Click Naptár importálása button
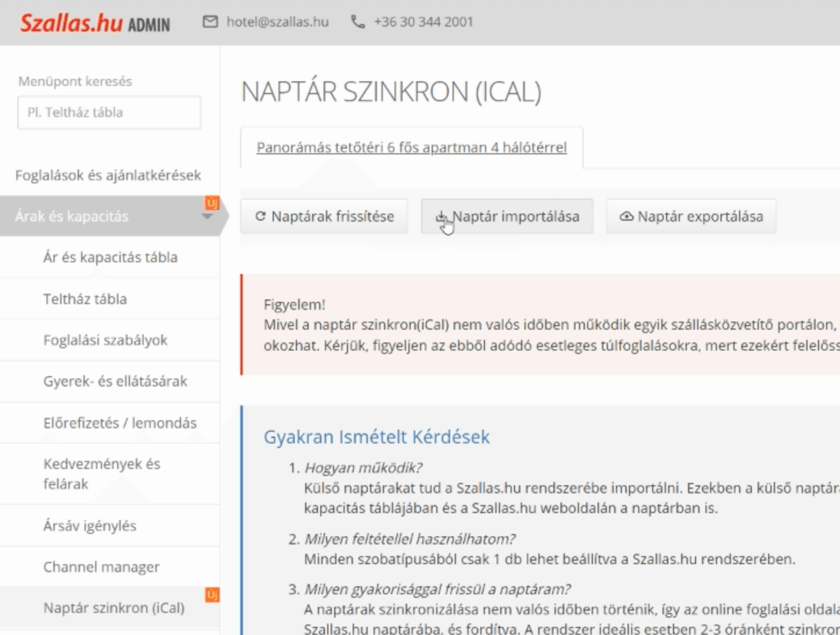Screen dimensions: 840x635 click(507, 217)
